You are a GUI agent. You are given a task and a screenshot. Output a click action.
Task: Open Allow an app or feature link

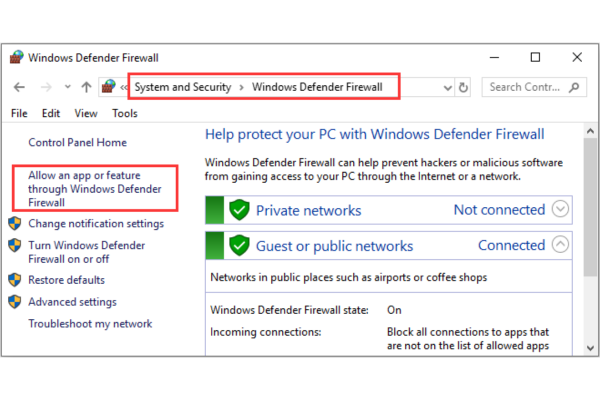tap(92, 188)
